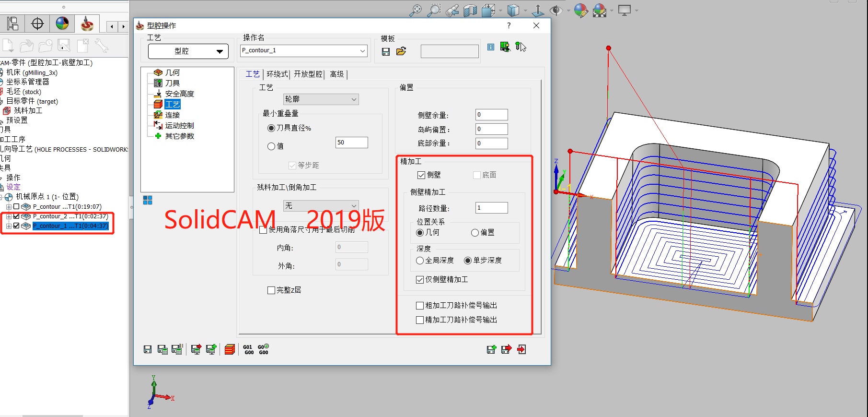Switch to the crosshair target tab
The image size is (868, 417).
pos(37,24)
